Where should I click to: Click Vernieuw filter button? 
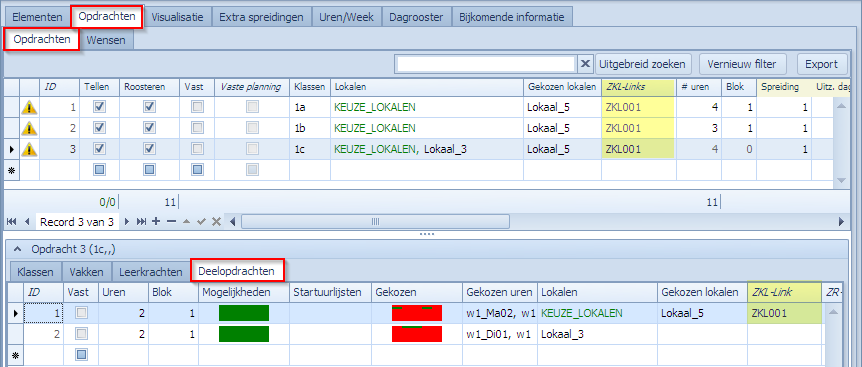743,64
